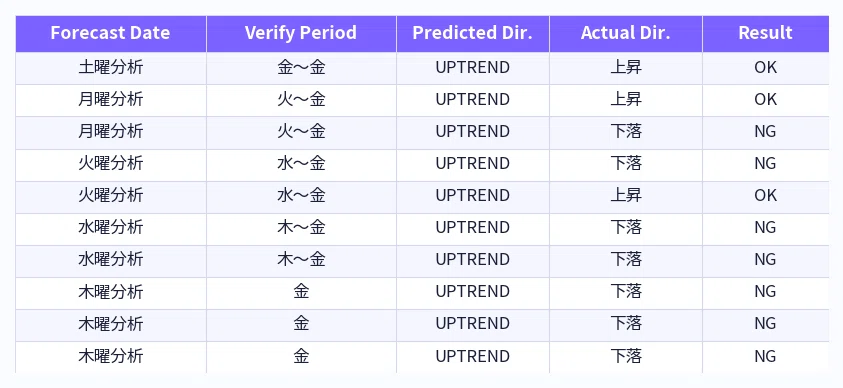Select 下落 in the 月曜分析 row

tap(626, 132)
